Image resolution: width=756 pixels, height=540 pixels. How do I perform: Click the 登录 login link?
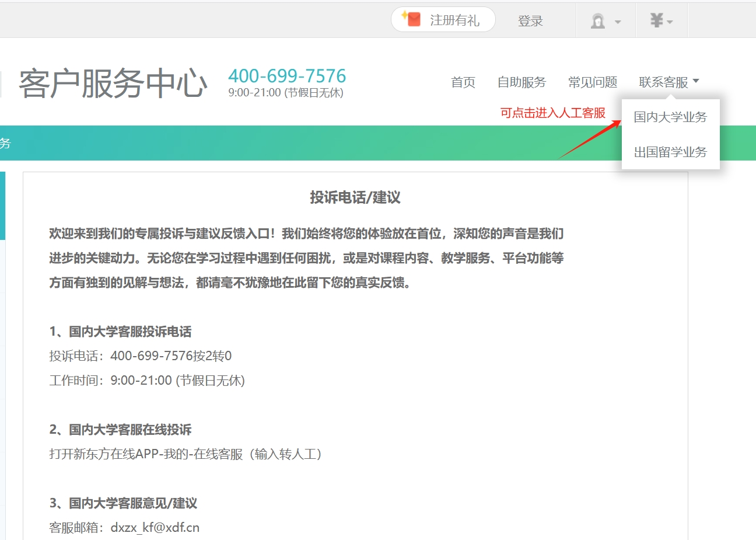(530, 21)
